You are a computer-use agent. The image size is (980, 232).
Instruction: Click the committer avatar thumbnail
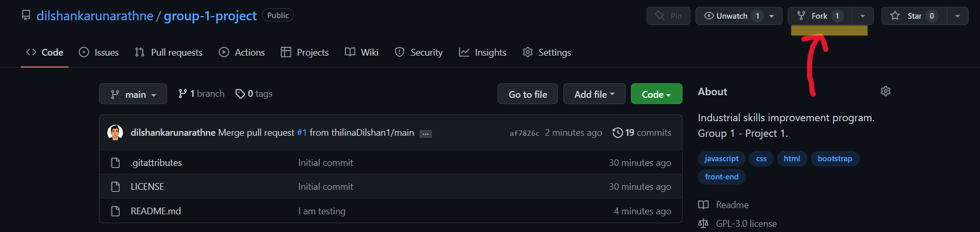[115, 133]
